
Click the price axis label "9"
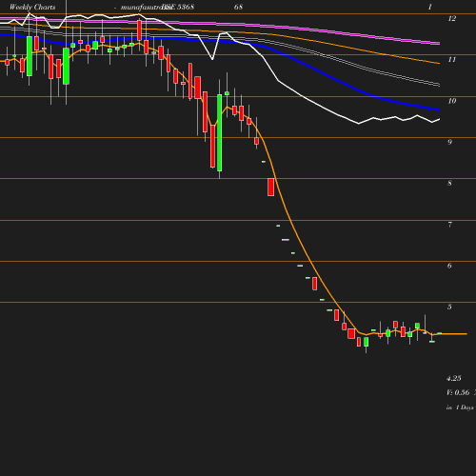449,142
